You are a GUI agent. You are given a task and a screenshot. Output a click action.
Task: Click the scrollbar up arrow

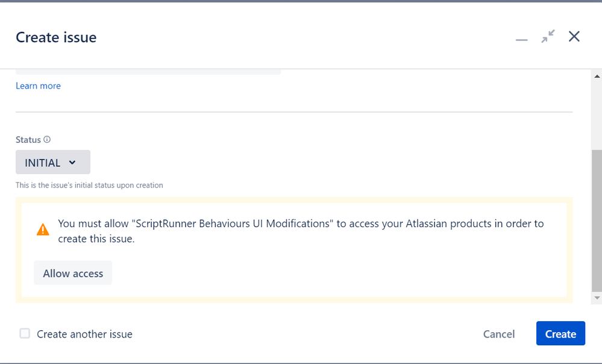point(596,75)
